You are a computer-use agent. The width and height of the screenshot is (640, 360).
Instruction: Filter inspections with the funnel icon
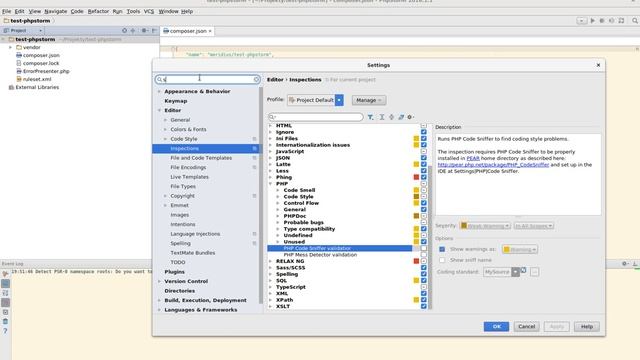pos(370,117)
